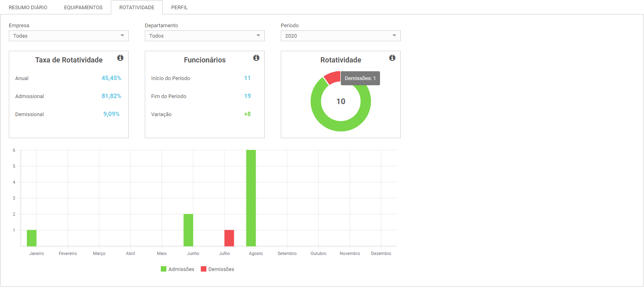Screen dimensions: 644x287
Task: Click the Julho red dismissals bar
Action: [x=229, y=238]
